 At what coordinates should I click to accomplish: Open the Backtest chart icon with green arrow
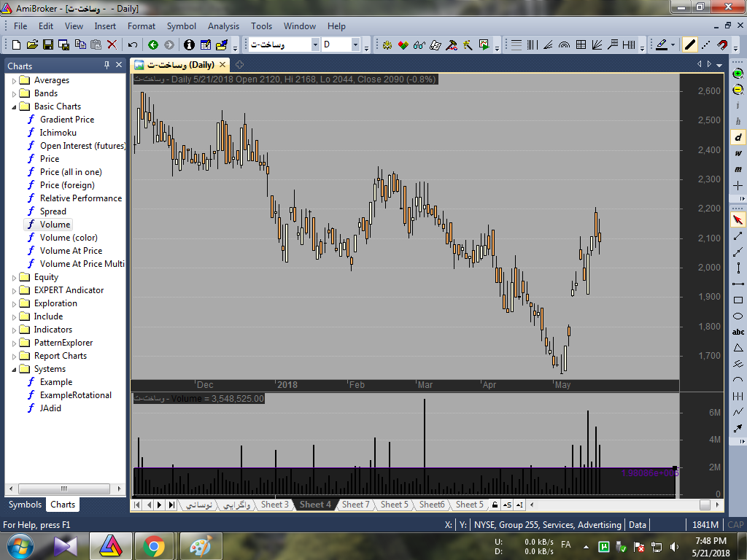[484, 44]
